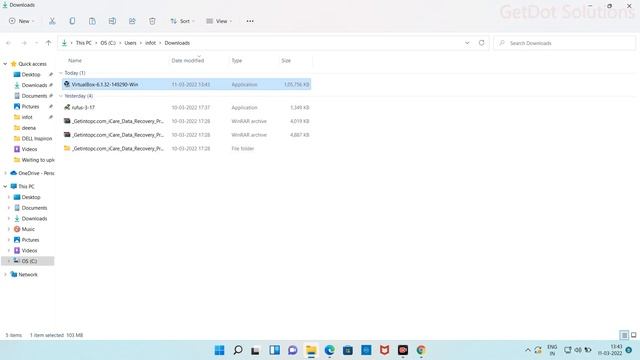
Task: Expand the OneDrive - Personal node
Action: 5,173
